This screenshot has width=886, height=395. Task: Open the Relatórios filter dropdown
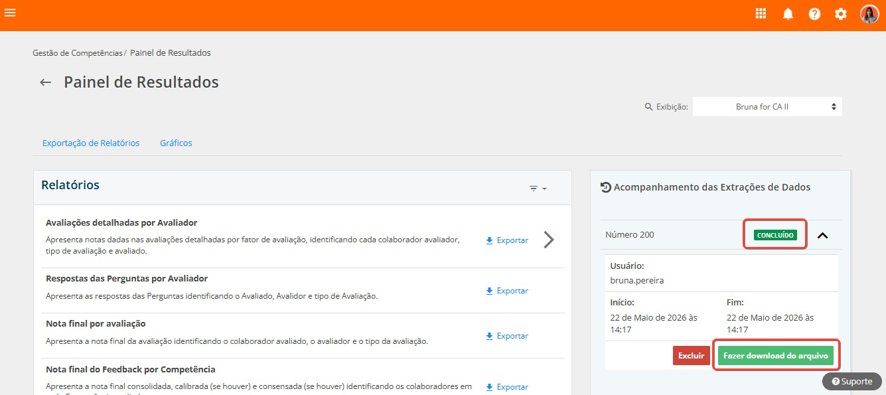pos(537,188)
